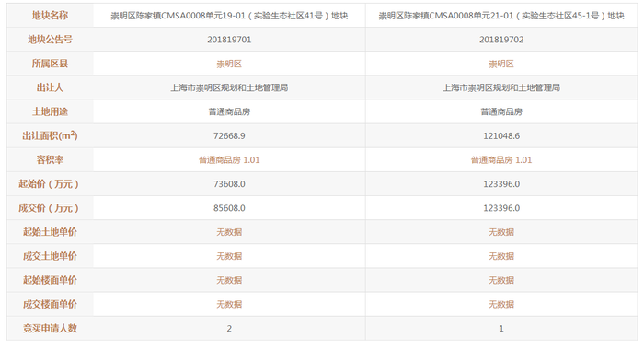This screenshot has height=350, width=644.
Task: Open 普通商品房 1.01 link for plot 201819701
Action: [x=229, y=160]
